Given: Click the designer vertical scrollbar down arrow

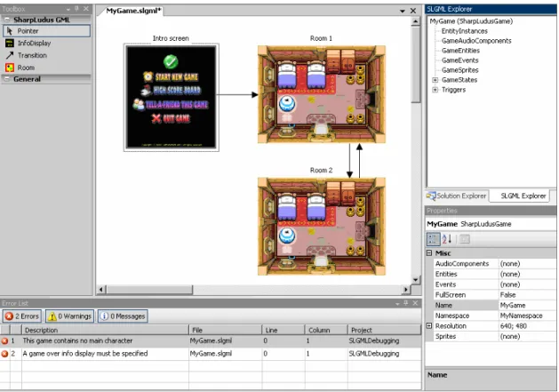Looking at the screenshot, I should tap(415, 280).
